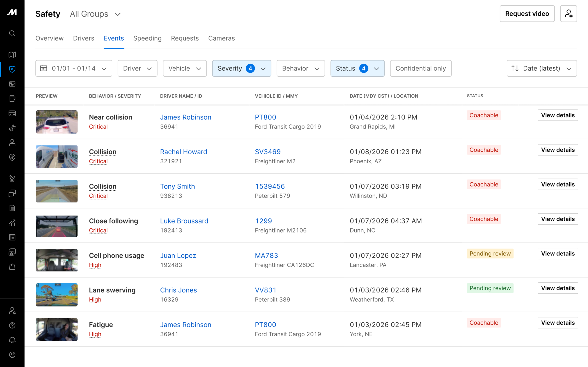Image resolution: width=588 pixels, height=367 pixels.
Task: Open the 01/01 - 01/14 date range picker
Action: coord(74,68)
